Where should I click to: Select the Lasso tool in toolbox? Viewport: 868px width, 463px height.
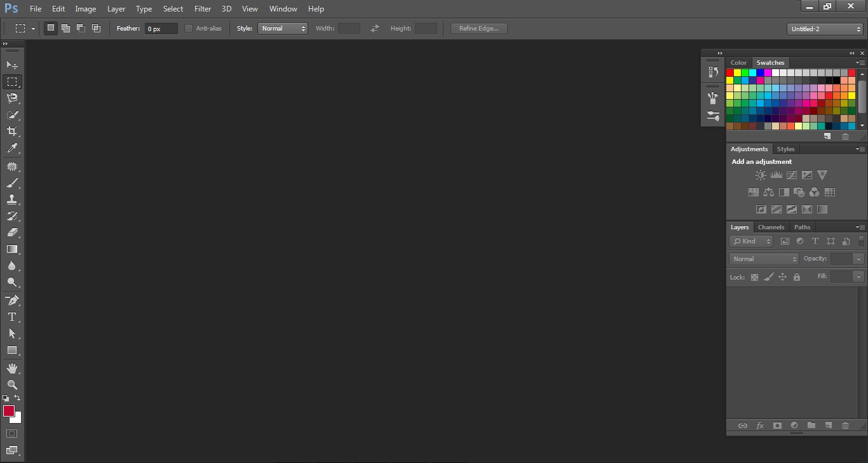(x=12, y=98)
